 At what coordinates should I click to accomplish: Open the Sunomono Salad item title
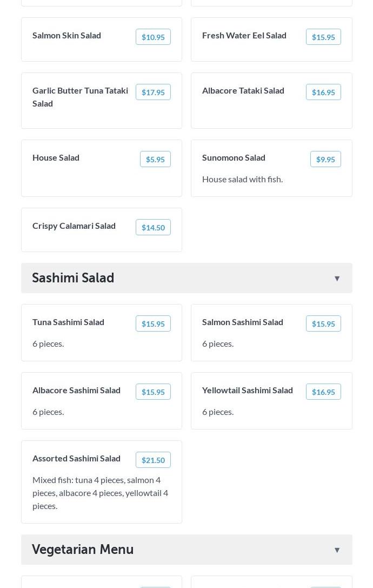(x=234, y=157)
